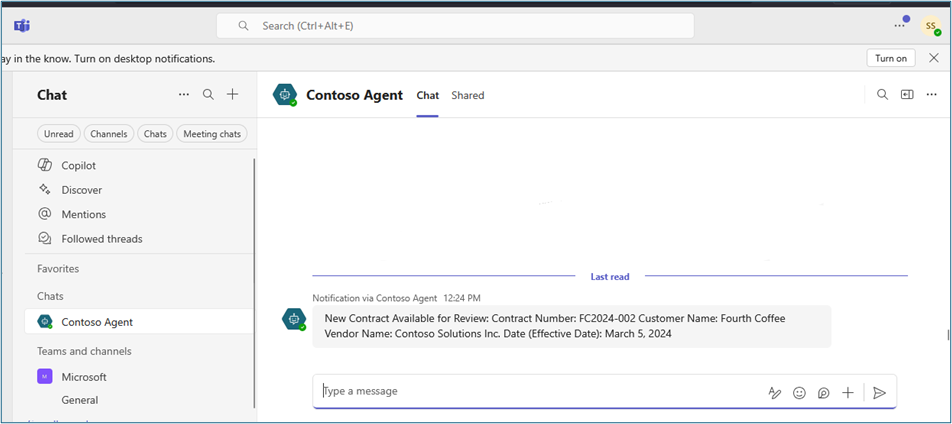The width and height of the screenshot is (952, 424).
Task: Open text formatting options in compose box
Action: [775, 392]
